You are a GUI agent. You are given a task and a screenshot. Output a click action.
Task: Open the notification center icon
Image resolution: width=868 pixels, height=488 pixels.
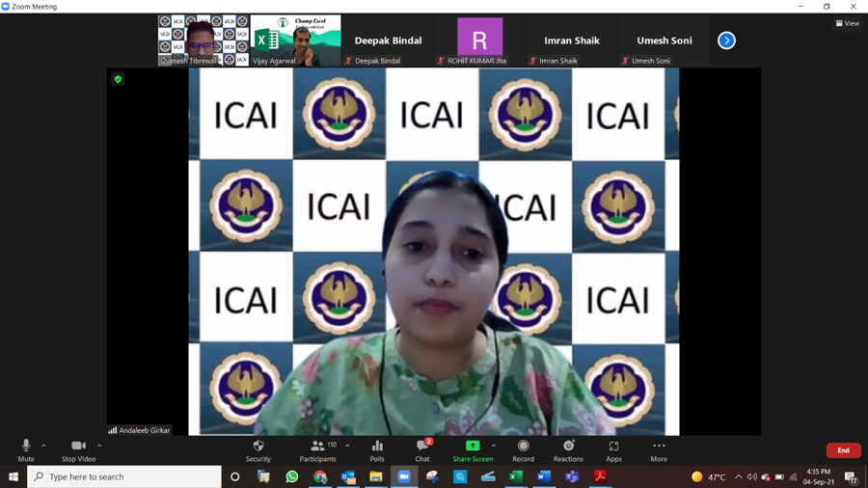(x=852, y=476)
